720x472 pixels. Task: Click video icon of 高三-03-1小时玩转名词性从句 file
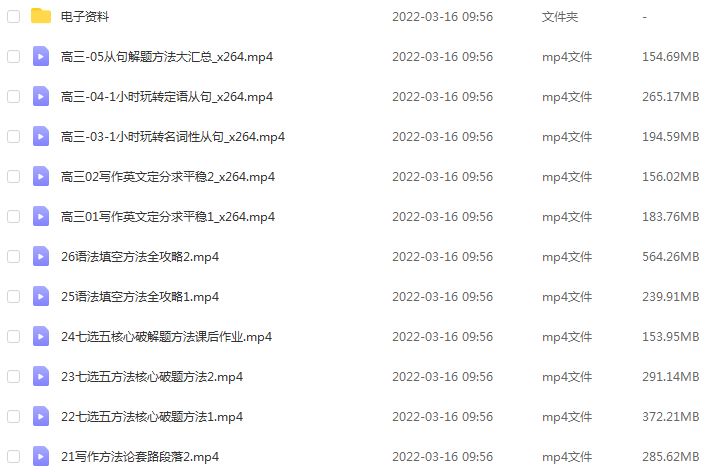(x=41, y=136)
